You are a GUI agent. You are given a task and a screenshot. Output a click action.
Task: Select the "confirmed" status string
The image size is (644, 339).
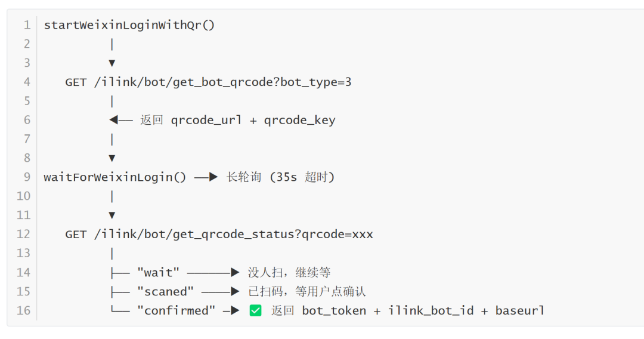[x=176, y=311]
